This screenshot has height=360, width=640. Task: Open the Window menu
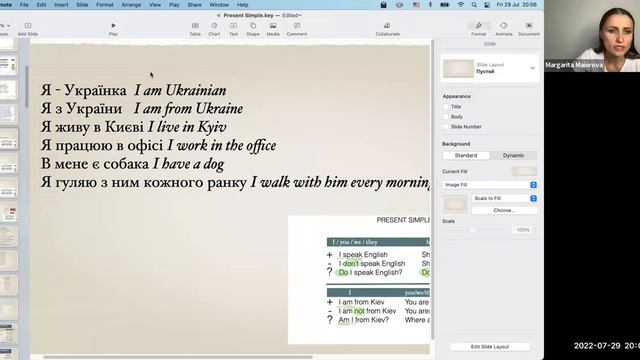pyautogui.click(x=219, y=5)
